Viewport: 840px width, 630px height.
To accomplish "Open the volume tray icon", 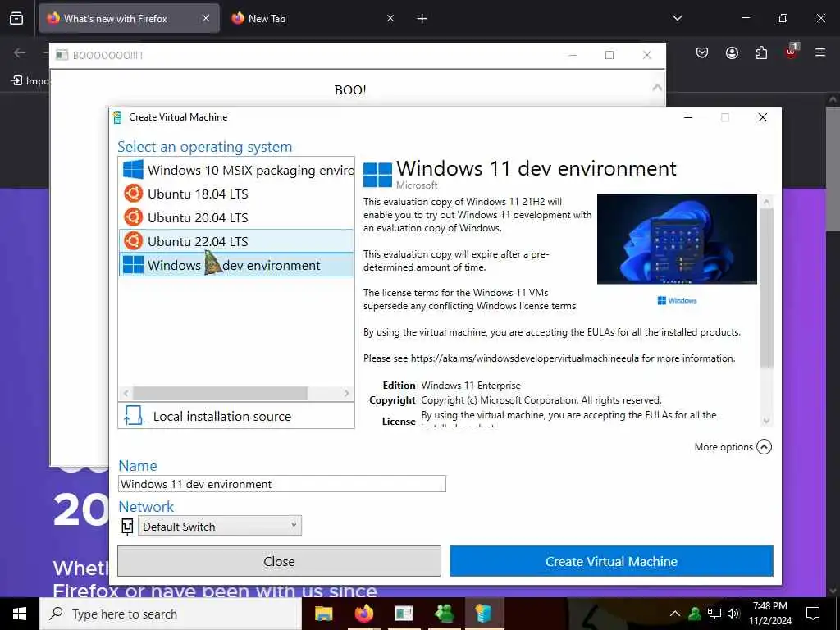I will tap(733, 614).
